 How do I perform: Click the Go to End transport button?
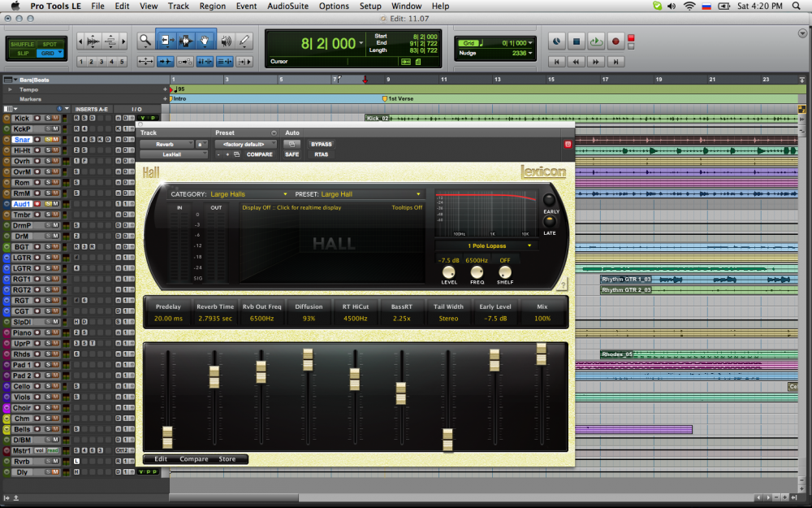tap(615, 62)
